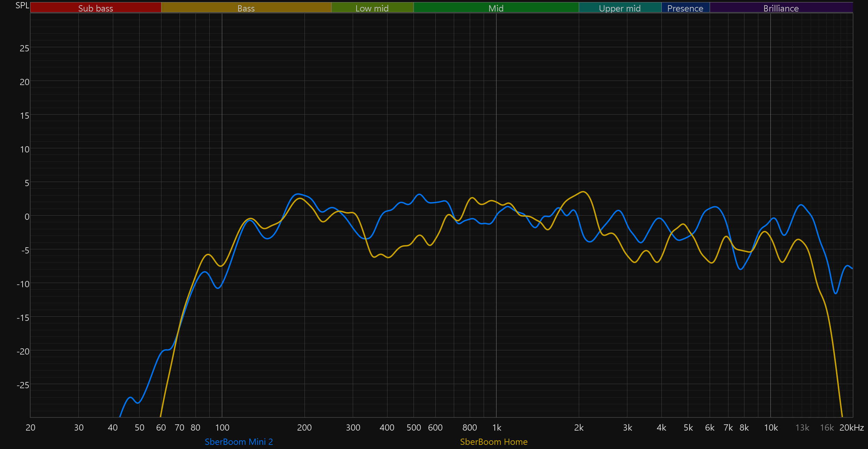
Task: Click the 200 Hz axis label
Action: [304, 427]
